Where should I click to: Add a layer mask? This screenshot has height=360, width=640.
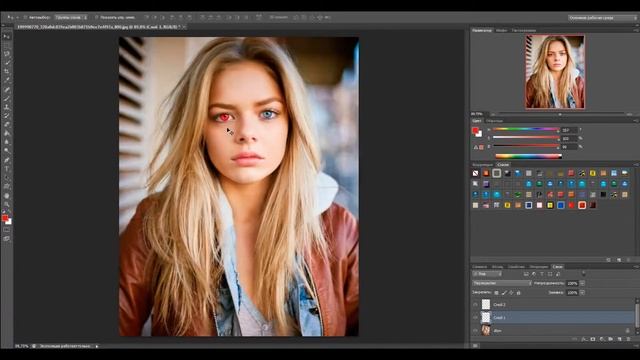pyautogui.click(x=593, y=339)
